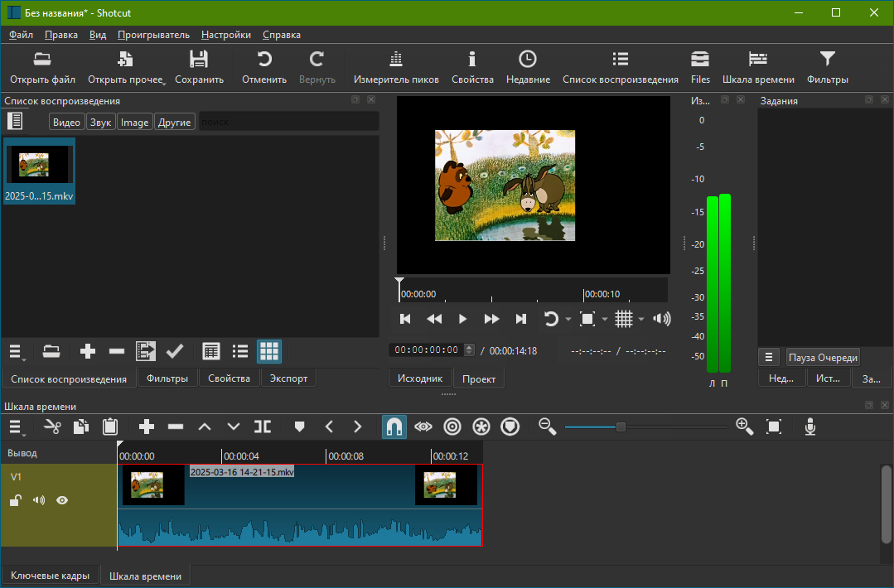
Task: Expand the zoom options arrow in player
Action: (x=604, y=319)
